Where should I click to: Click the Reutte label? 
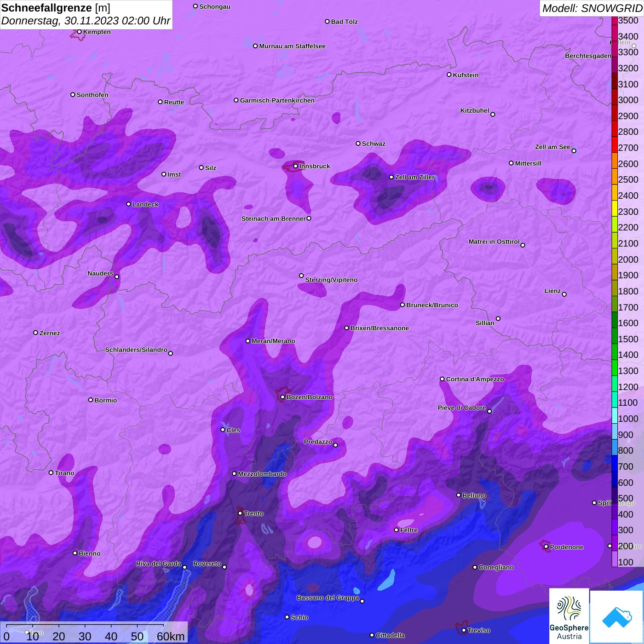[x=174, y=102]
